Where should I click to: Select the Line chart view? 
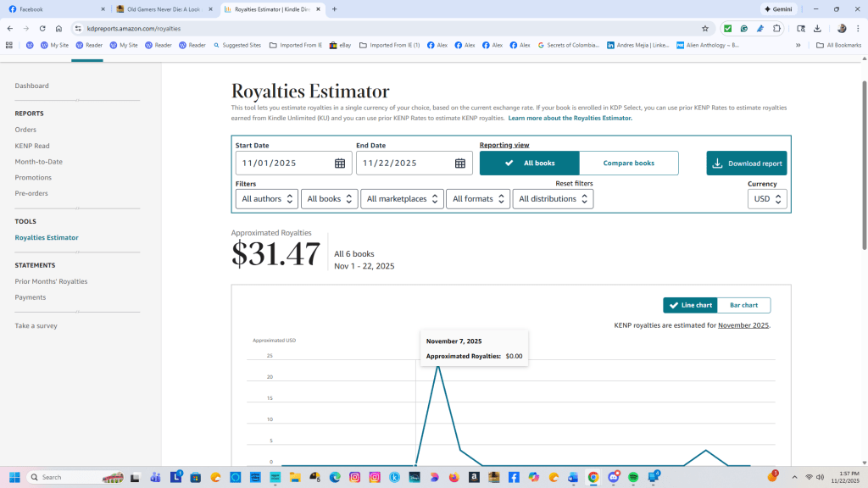(x=689, y=305)
